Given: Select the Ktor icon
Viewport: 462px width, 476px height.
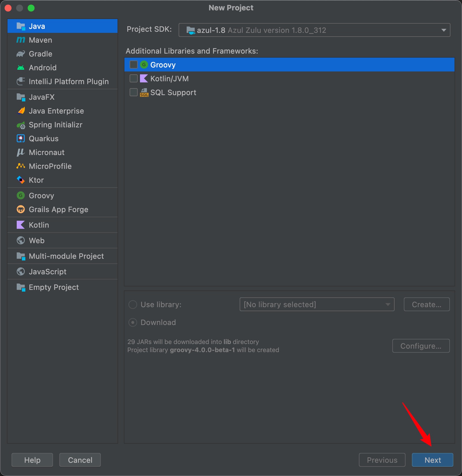Looking at the screenshot, I should [21, 180].
